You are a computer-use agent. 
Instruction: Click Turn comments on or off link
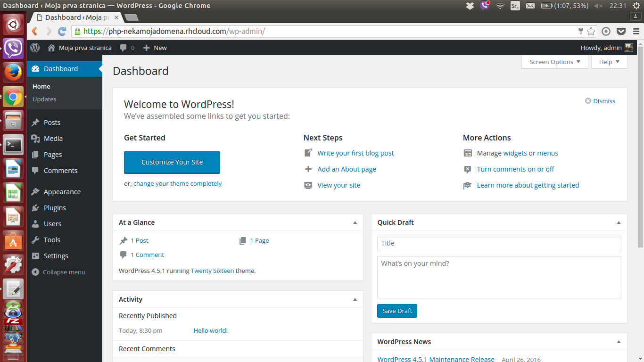pyautogui.click(x=515, y=169)
